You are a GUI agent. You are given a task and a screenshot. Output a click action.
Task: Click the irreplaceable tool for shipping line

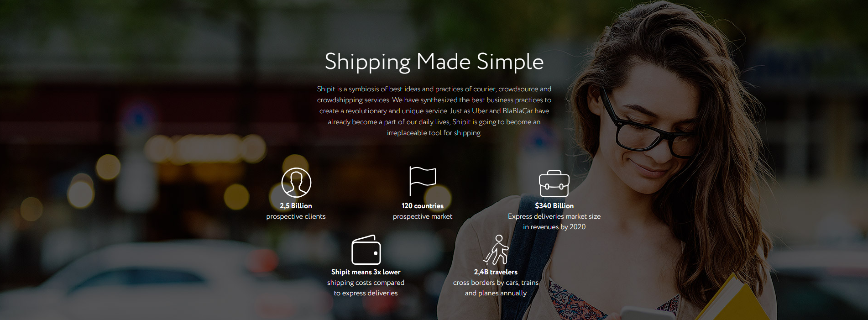point(434,133)
